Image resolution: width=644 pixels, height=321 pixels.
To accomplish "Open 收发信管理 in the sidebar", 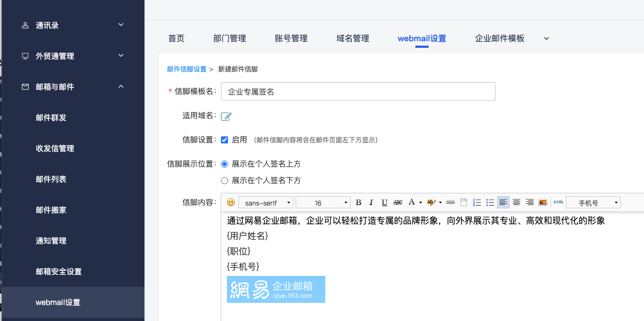I will click(x=55, y=148).
